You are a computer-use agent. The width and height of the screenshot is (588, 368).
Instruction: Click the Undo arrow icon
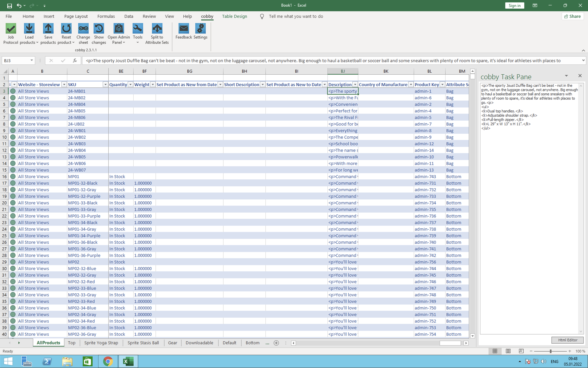pos(19,6)
